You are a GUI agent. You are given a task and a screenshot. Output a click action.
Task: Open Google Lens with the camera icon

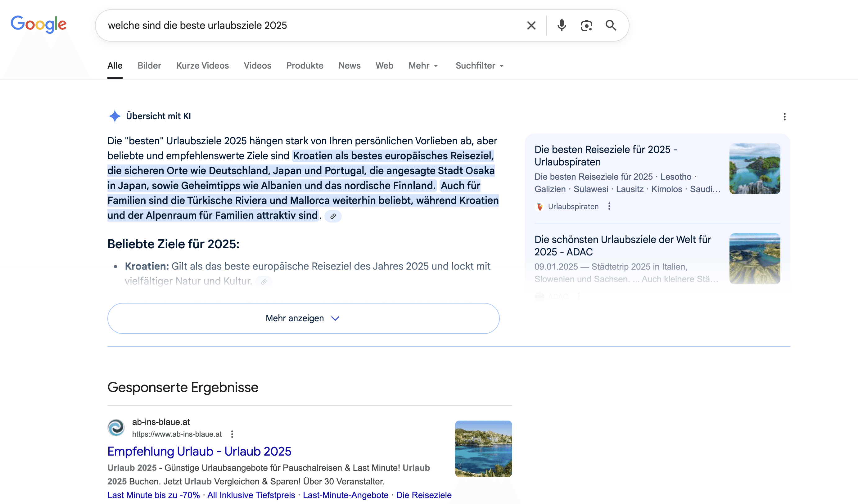(586, 25)
